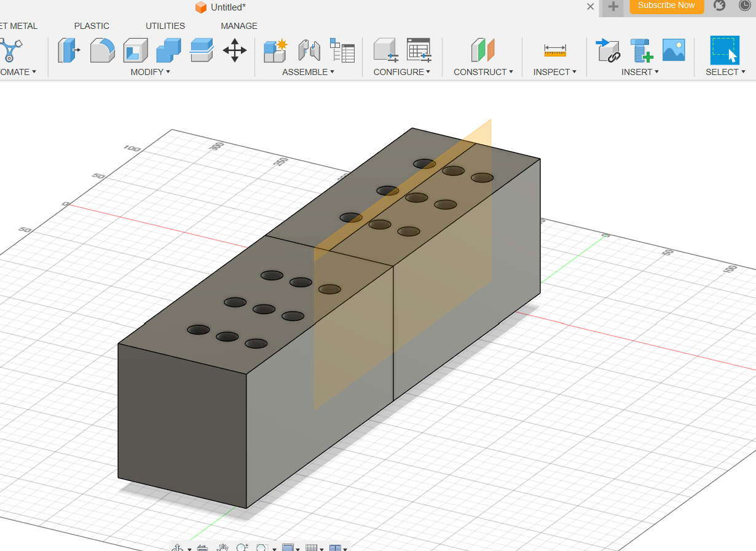Expand the SELECT dropdown menu
Image resolution: width=756 pixels, height=551 pixels.
726,72
